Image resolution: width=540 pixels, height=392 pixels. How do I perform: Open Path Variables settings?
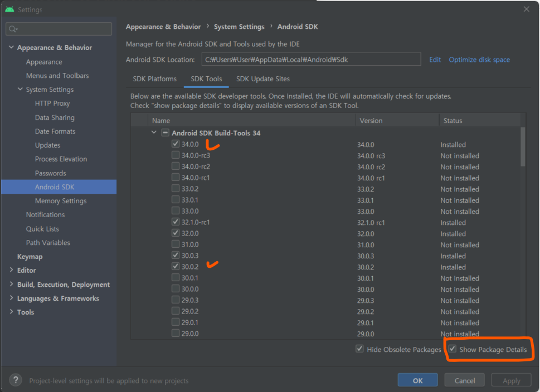point(48,243)
